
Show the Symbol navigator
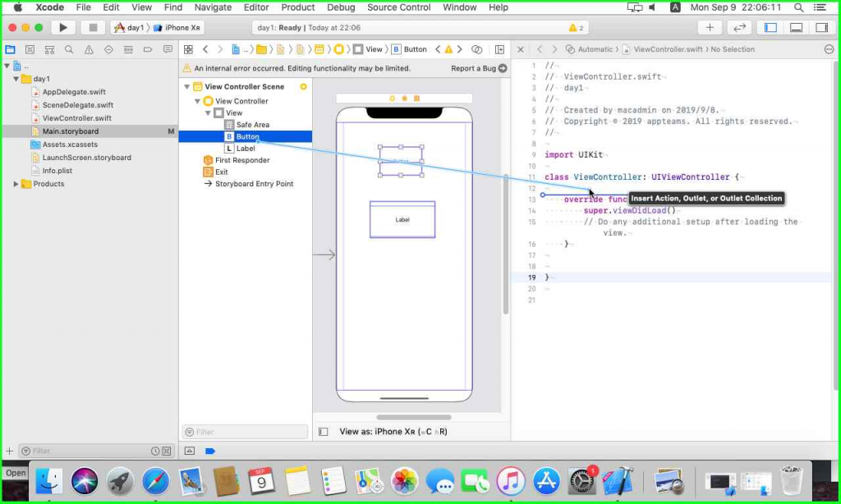click(x=49, y=49)
